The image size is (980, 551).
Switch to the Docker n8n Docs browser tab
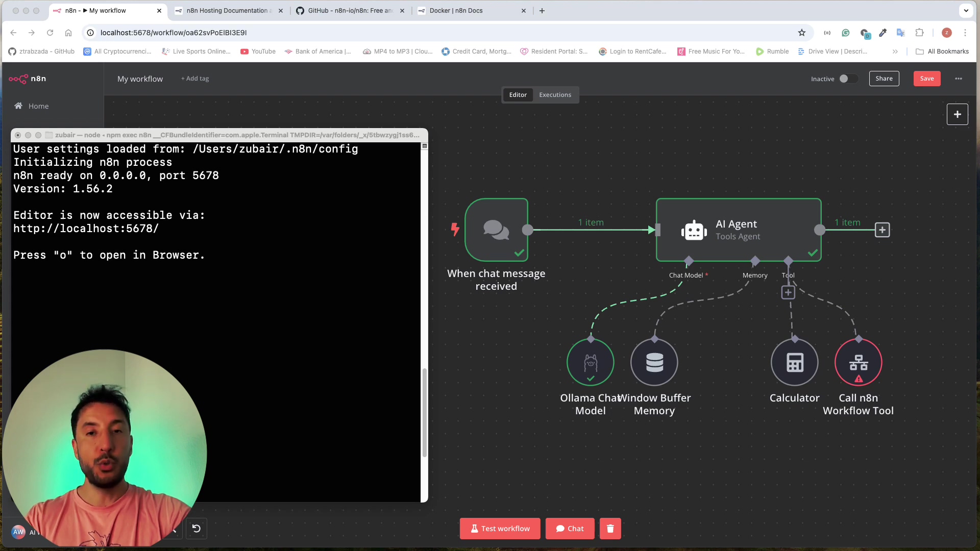pyautogui.click(x=456, y=11)
